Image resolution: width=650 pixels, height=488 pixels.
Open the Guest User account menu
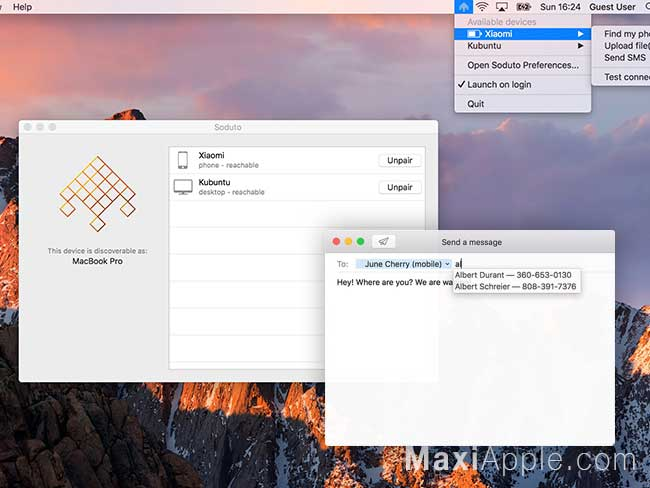click(x=612, y=7)
